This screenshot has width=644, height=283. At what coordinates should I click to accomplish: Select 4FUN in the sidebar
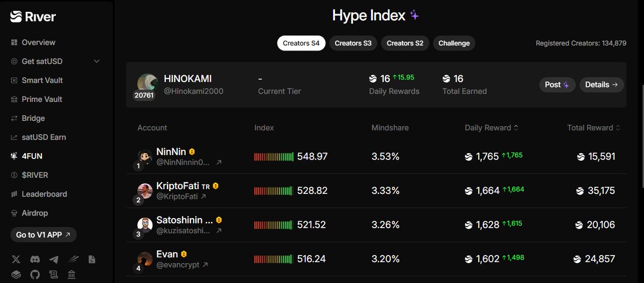coord(27,156)
